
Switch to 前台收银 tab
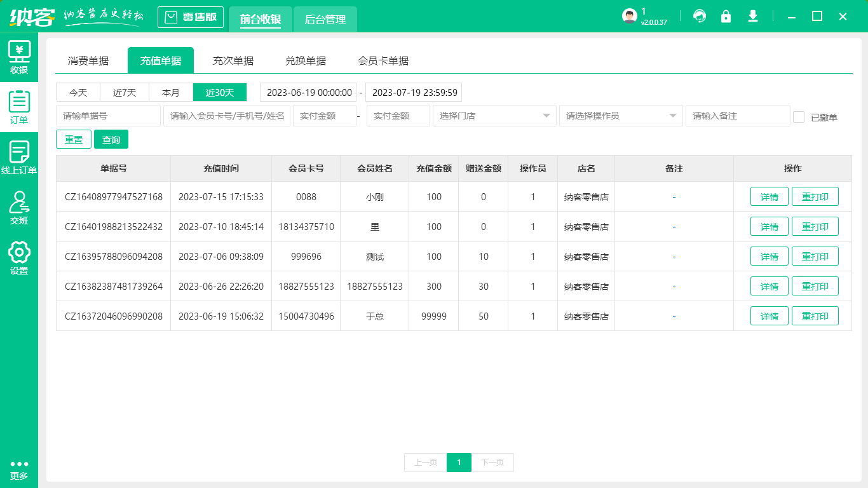[x=261, y=20]
